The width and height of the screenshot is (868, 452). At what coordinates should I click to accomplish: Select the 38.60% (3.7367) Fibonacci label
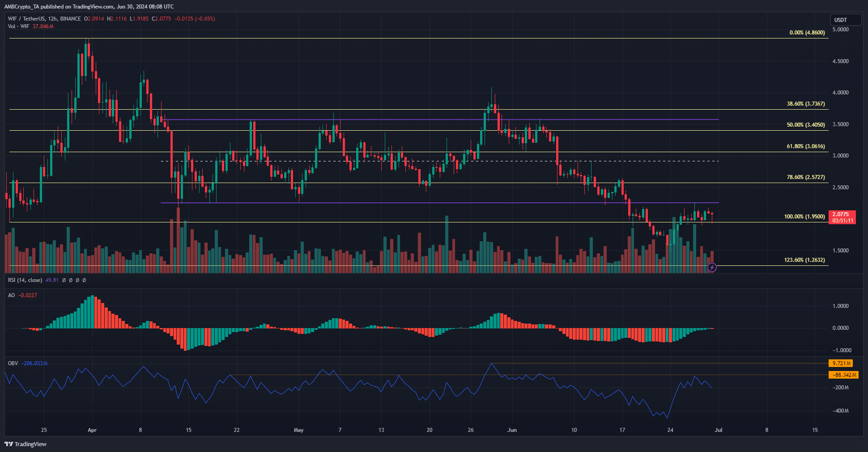[x=806, y=104]
